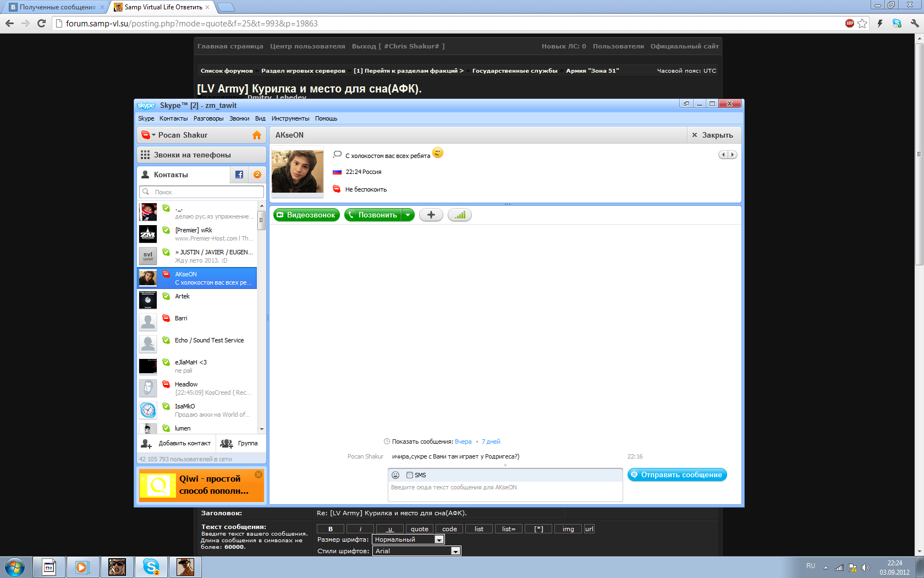The width and height of the screenshot is (924, 578).
Task: Select contact Artek in the list
Action: tap(197, 300)
